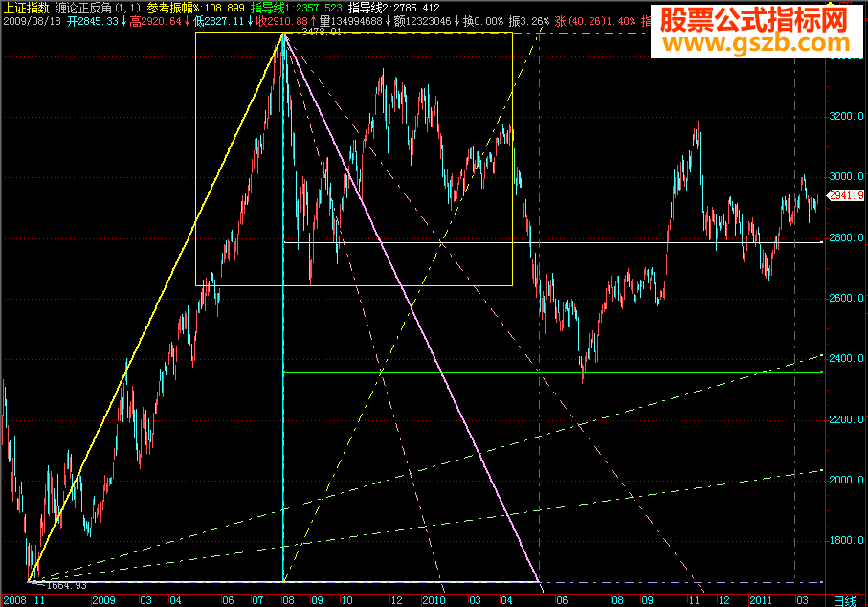Click the turnover 换0.00% value
This screenshot has height=607, width=868.
pyautogui.click(x=482, y=22)
